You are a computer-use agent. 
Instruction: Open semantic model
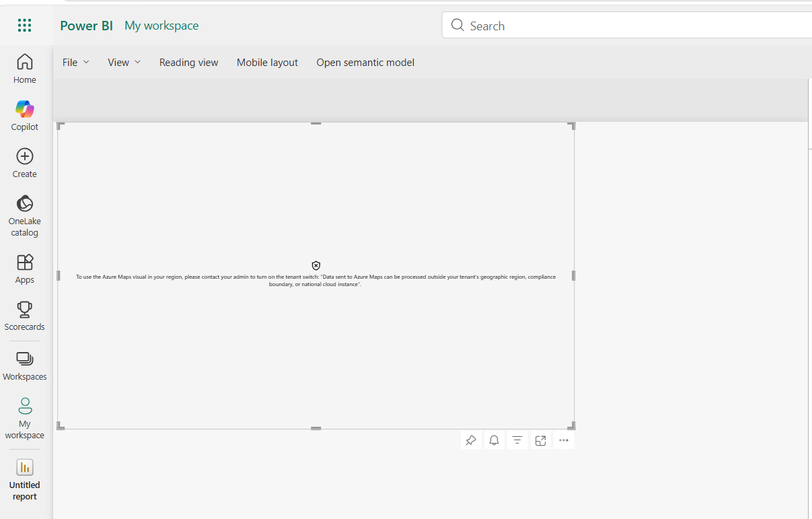pyautogui.click(x=365, y=63)
